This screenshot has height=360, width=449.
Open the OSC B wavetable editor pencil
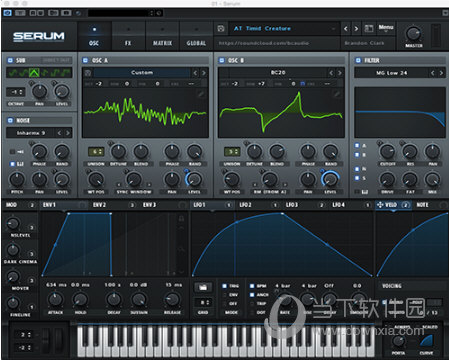[x=337, y=94]
